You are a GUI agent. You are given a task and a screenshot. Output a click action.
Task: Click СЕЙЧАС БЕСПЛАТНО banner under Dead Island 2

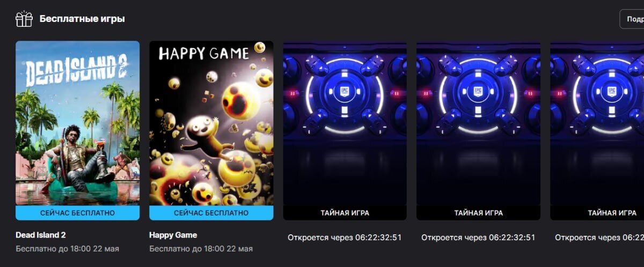pyautogui.click(x=78, y=213)
